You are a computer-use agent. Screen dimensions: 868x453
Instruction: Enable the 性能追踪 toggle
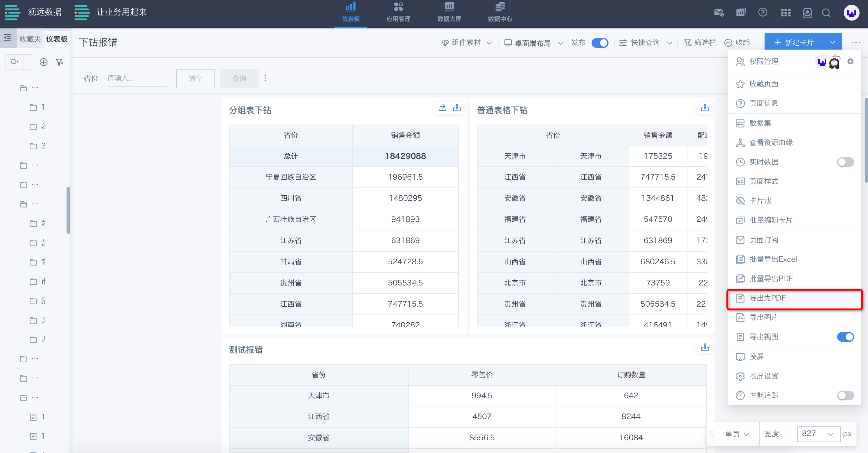[845, 396]
